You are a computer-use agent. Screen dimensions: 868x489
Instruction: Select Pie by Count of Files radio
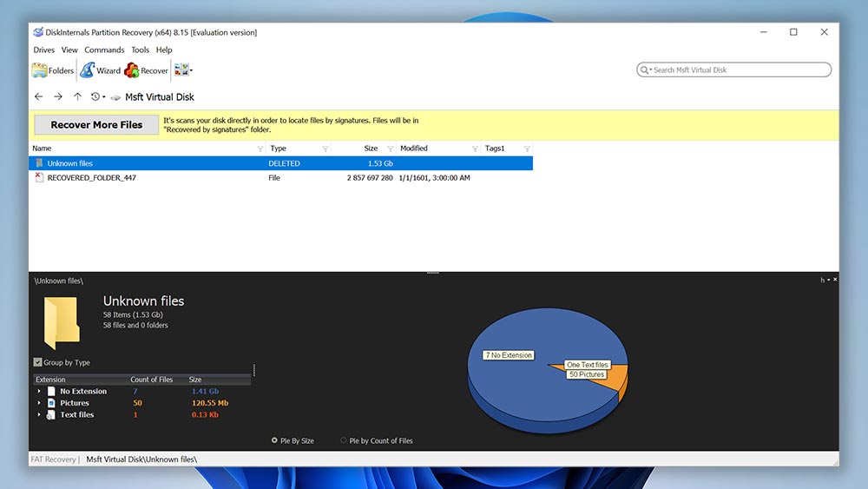(343, 440)
